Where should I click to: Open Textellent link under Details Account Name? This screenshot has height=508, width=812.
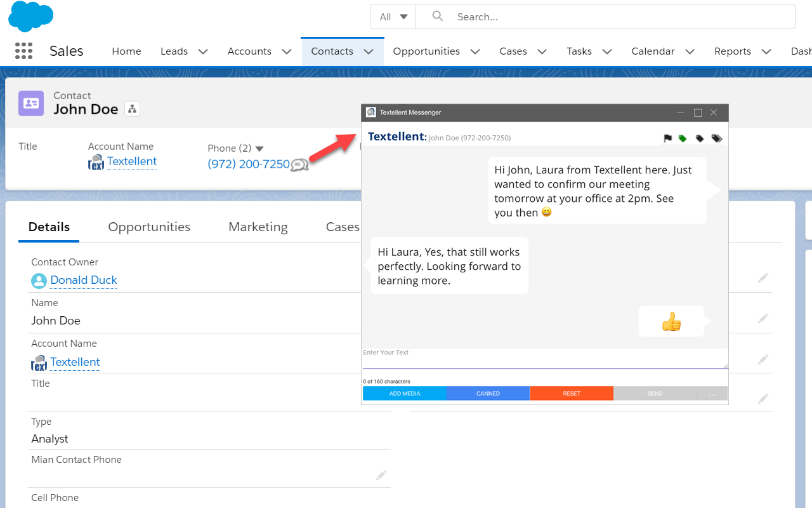pos(75,362)
